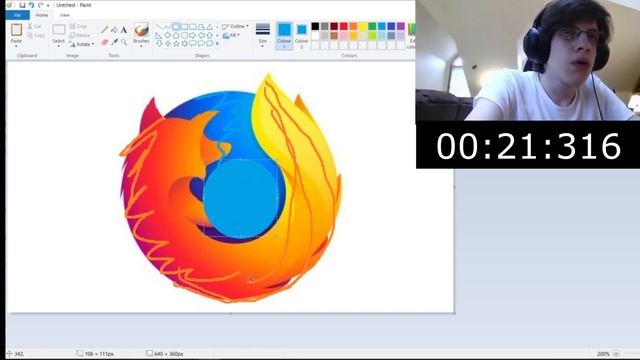The width and height of the screenshot is (640, 360).
Task: Pick the orange colour swatch
Action: tap(353, 27)
